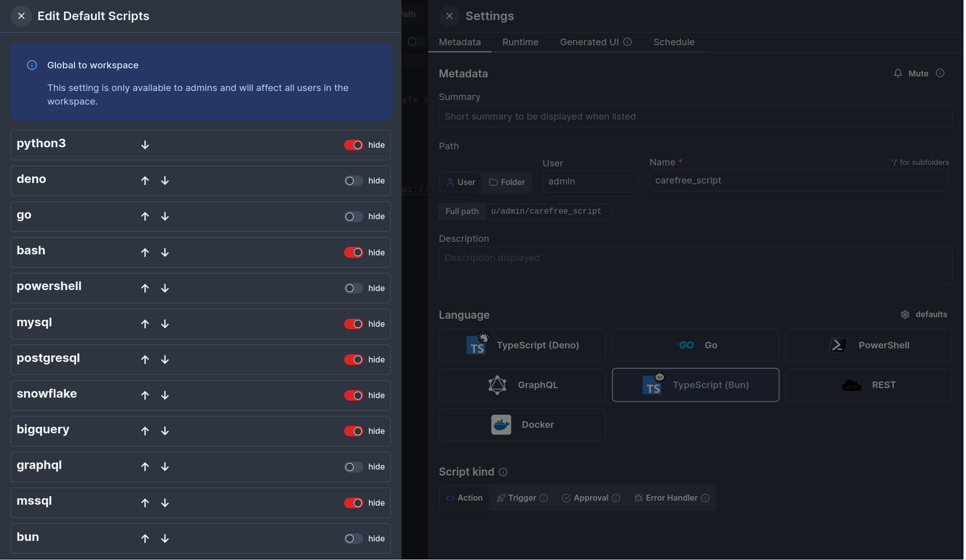966x560 pixels.
Task: Switch to Schedule settings tab
Action: [x=674, y=42]
